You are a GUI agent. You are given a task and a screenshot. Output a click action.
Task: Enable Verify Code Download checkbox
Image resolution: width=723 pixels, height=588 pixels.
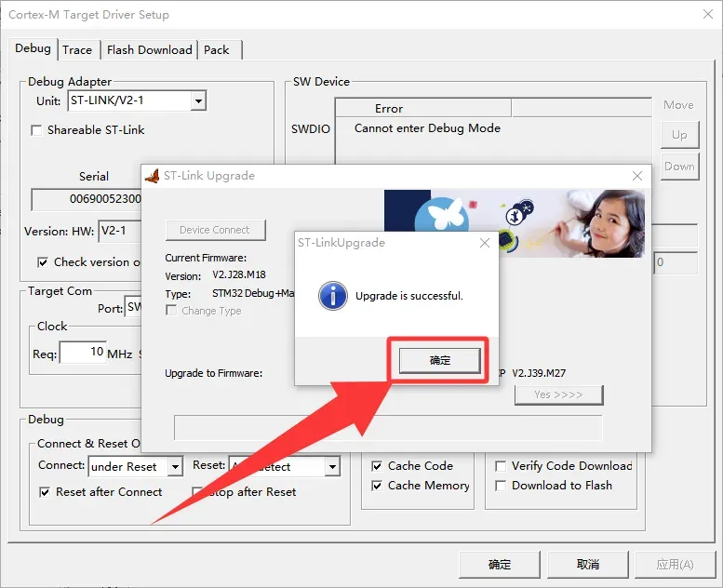click(502, 466)
